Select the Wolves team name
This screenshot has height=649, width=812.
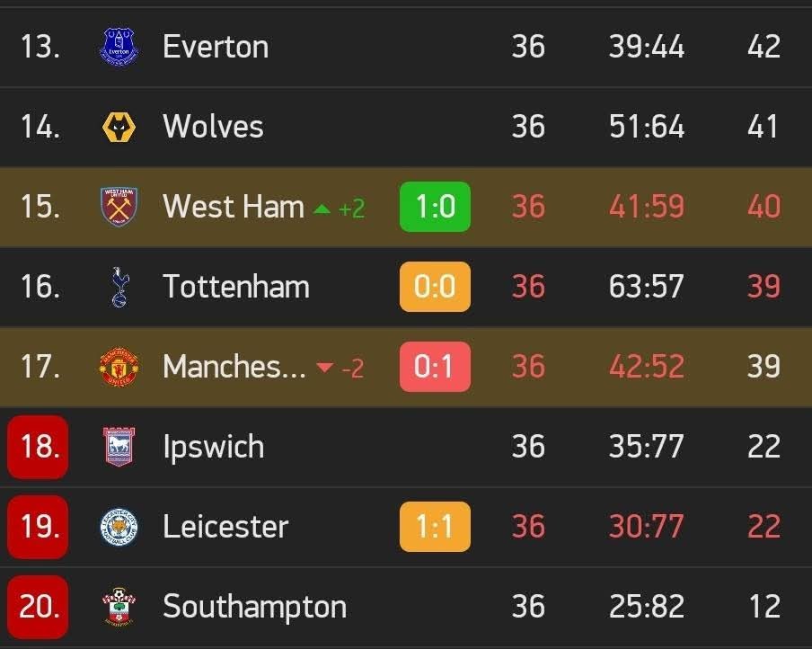213,127
